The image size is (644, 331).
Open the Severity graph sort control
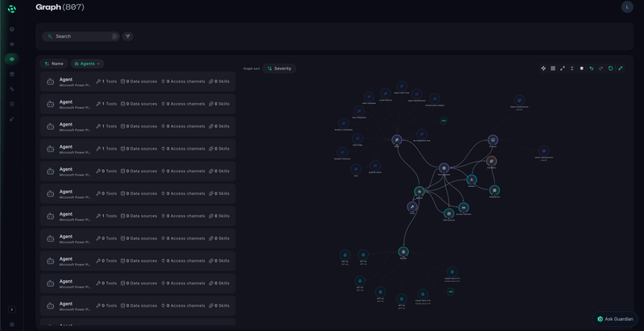[279, 68]
